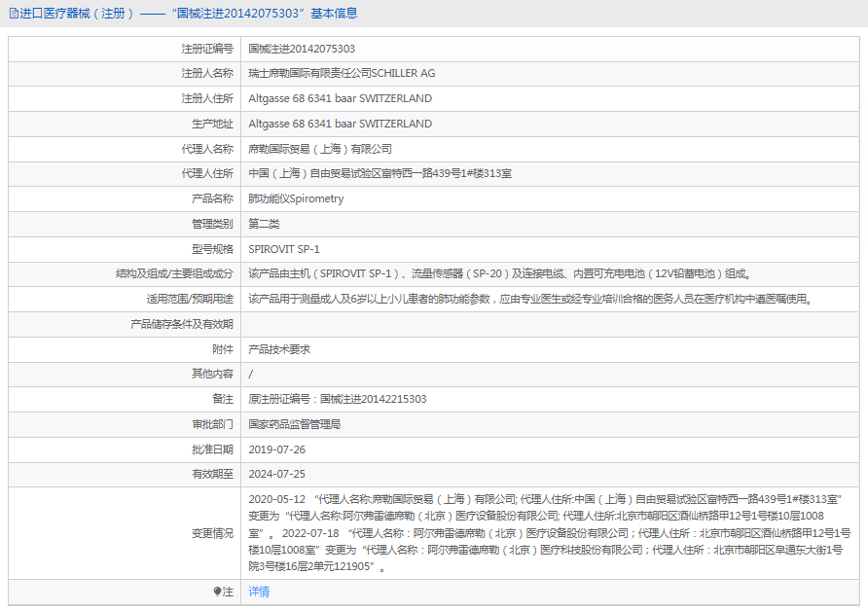Select registration number 国械注进20142075303 value
Screen dimensions: 868x611
click(302, 49)
